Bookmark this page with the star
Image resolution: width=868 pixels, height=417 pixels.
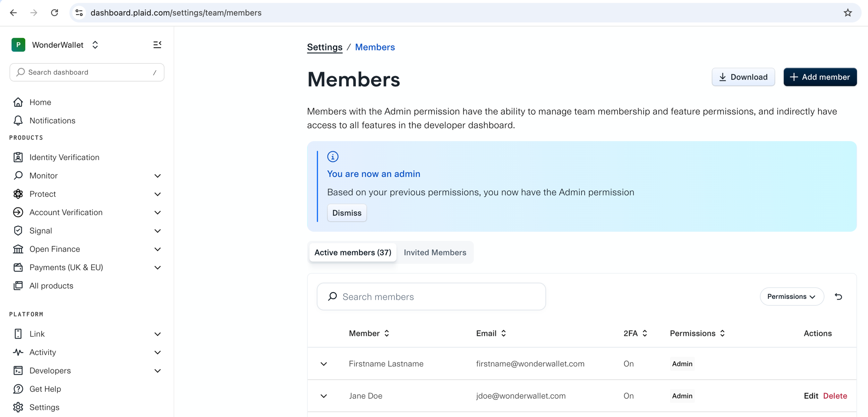coord(848,13)
